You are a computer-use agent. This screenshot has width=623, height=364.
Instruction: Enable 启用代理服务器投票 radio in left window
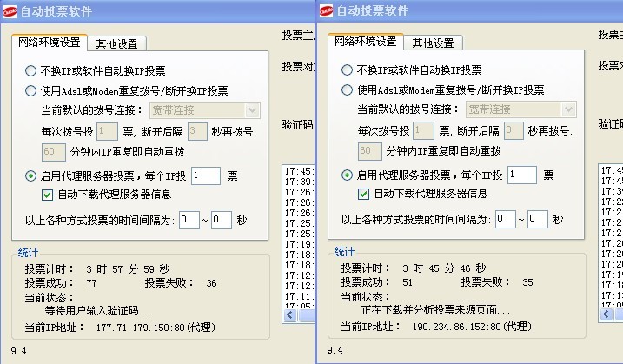coord(30,175)
